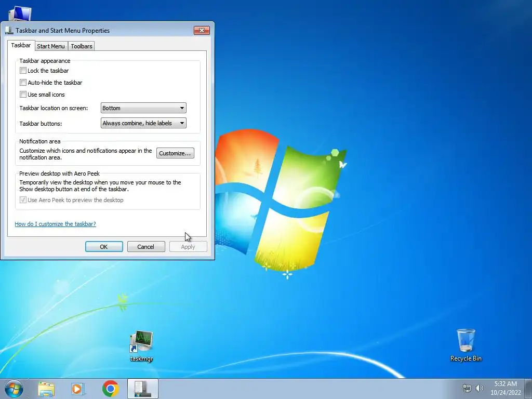Screen dimensions: 532x399
Task: Click the Notification area group label
Action: [x=39, y=141]
